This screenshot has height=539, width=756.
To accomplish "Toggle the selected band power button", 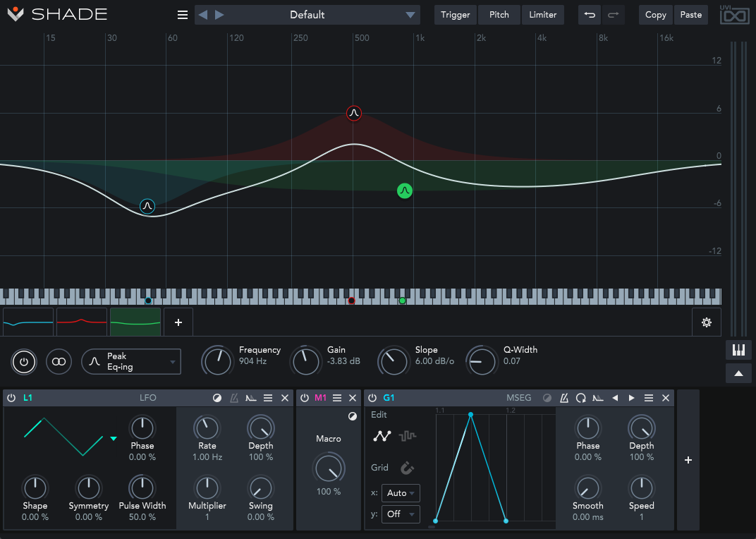I will 24,361.
